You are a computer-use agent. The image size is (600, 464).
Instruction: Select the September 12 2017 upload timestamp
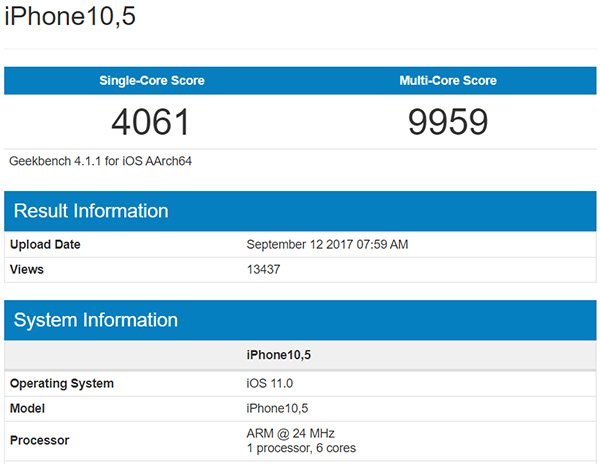pos(327,244)
